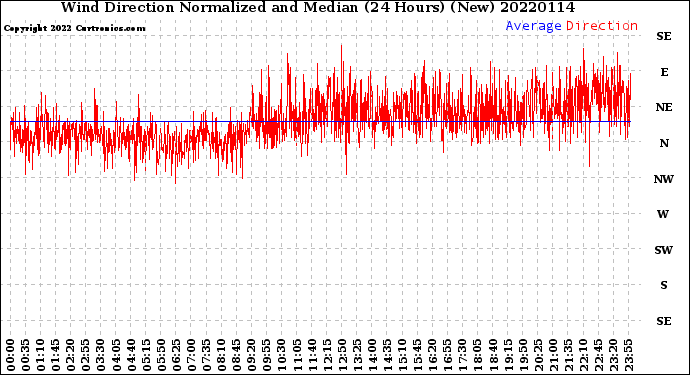This screenshot has height=375, width=690.
Task: Click the 13:25 time label
Action: click(357, 355)
